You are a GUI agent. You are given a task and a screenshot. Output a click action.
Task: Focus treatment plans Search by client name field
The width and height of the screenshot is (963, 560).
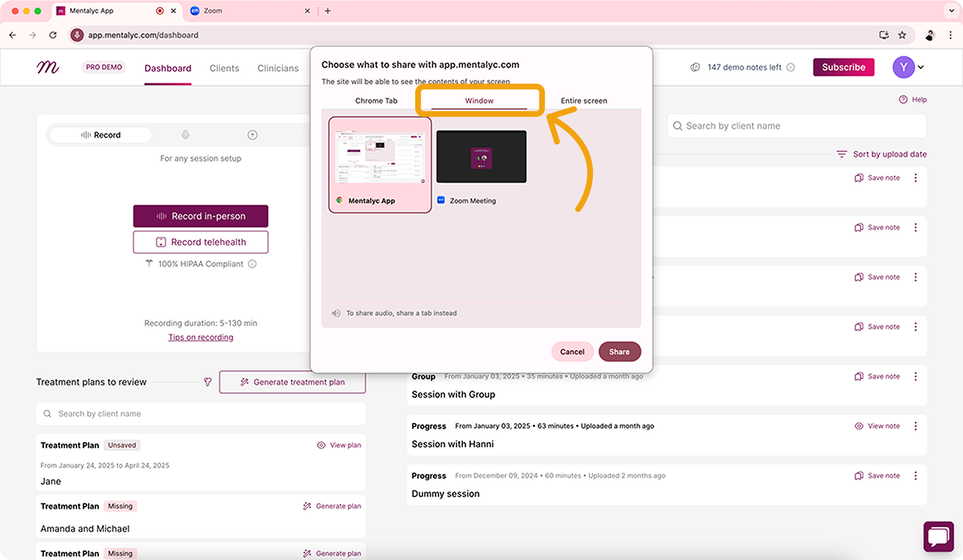pos(201,414)
